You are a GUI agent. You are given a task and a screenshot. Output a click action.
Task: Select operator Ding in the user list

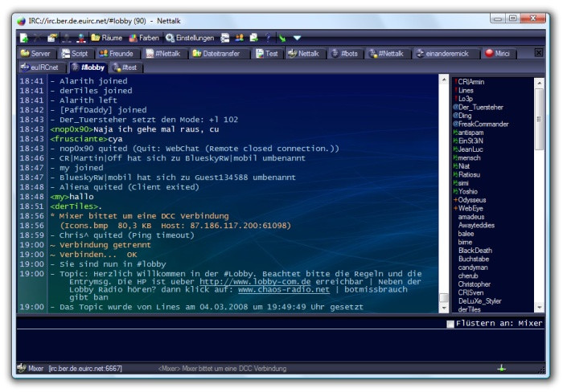pos(462,116)
